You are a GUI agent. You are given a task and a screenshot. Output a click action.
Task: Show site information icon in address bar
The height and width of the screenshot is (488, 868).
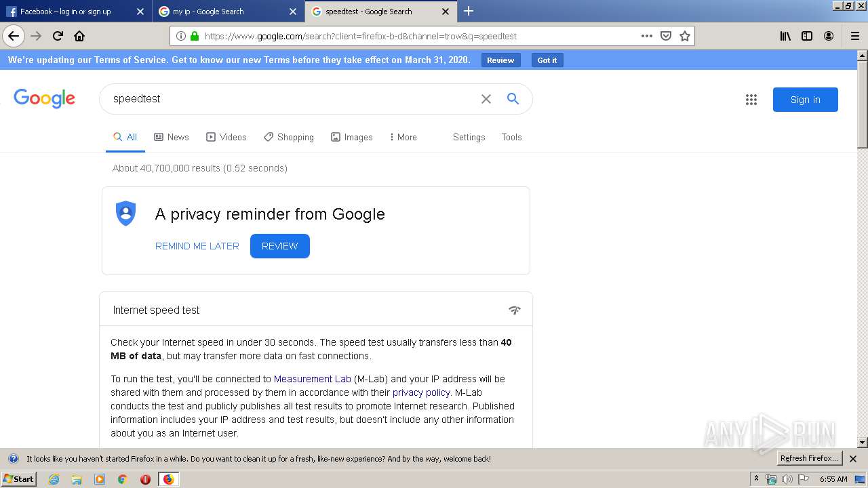point(181,36)
